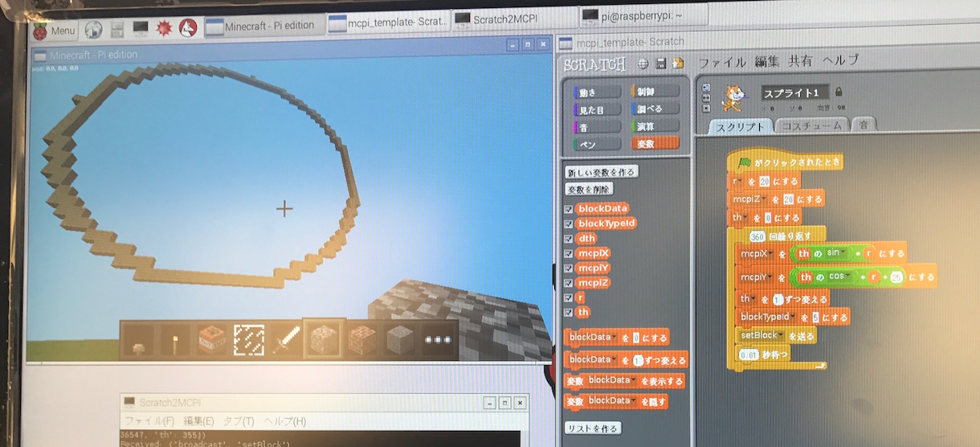
Task: Toggle r variable checkbox
Action: [569, 297]
